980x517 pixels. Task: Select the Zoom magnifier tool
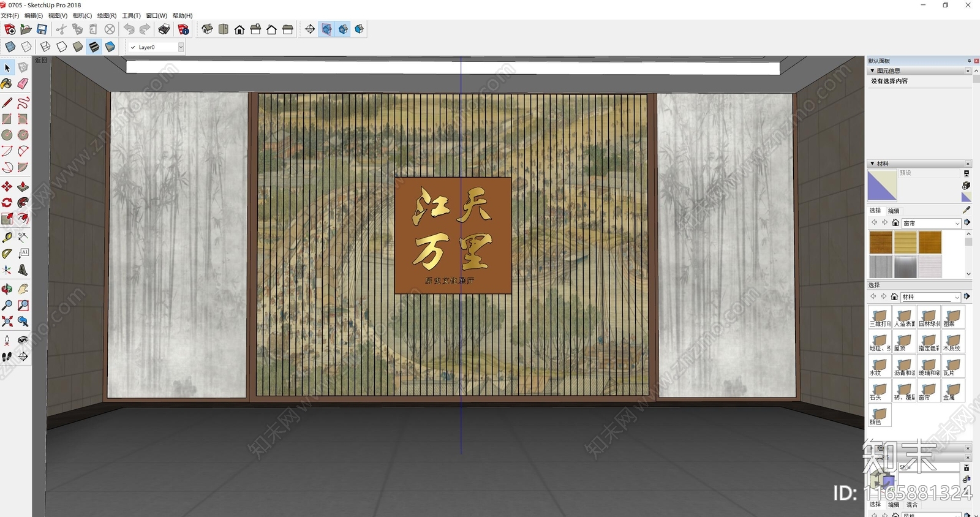(x=7, y=304)
